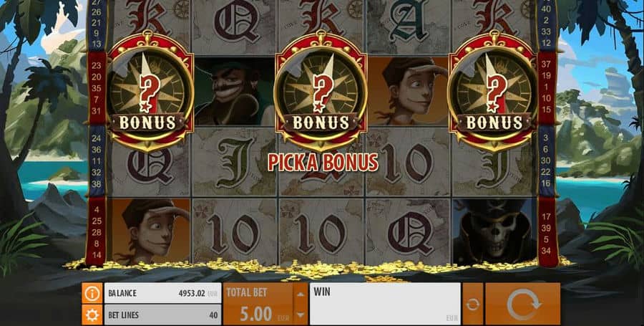Screen dimensions: 644x326
Task: Decrease total bet with down arrow
Action: [301, 315]
